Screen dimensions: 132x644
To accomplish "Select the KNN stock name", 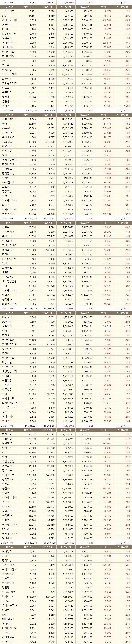I will (x=5, y=615).
